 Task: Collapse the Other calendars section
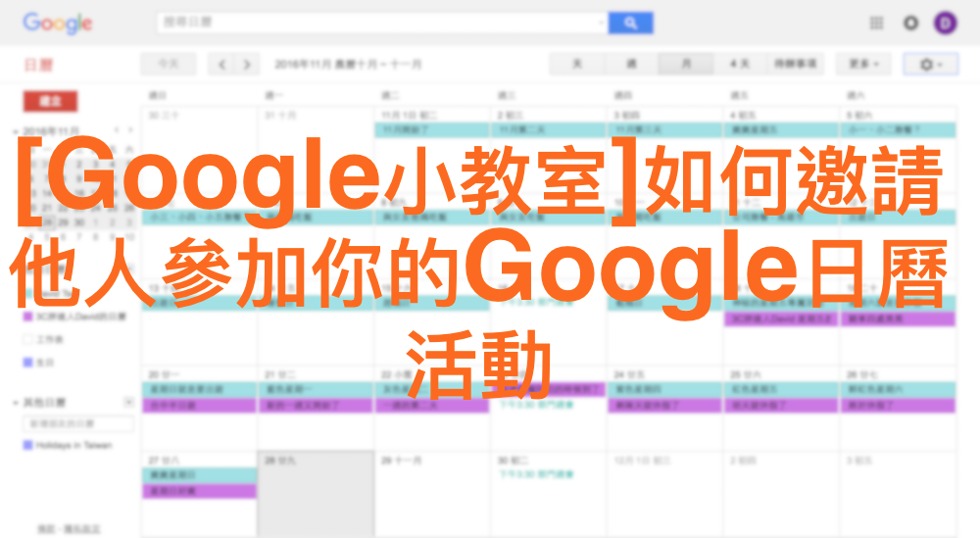16,403
